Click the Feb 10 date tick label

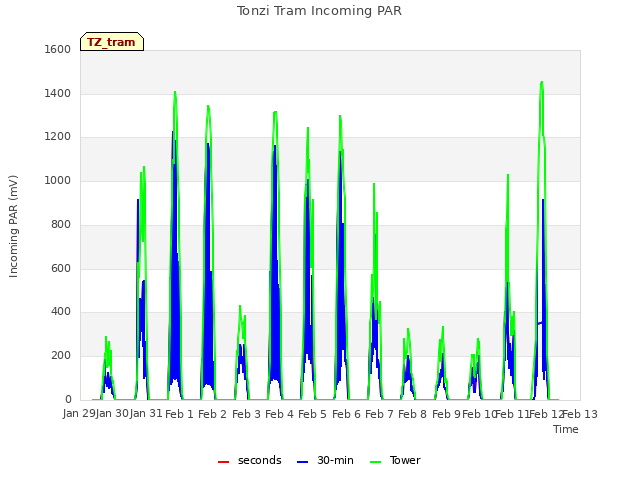coord(479,414)
